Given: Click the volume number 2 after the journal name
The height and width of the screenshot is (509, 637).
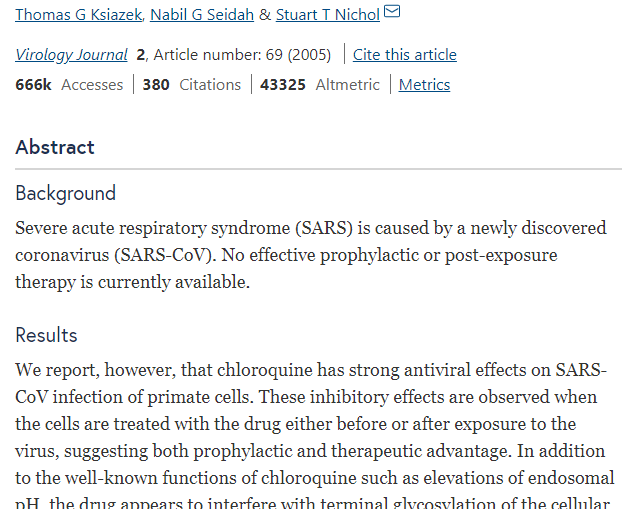Looking at the screenshot, I should [141, 55].
